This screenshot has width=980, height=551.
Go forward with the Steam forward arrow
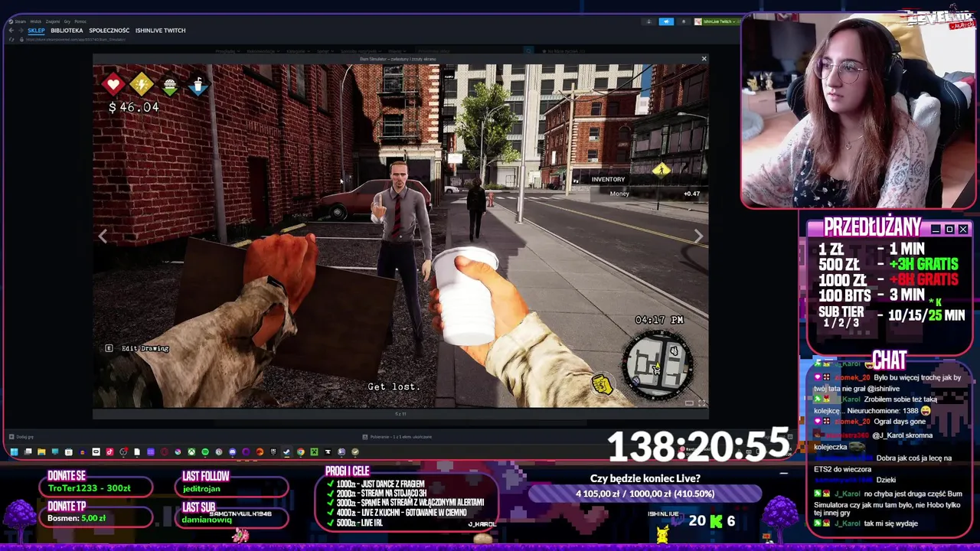[x=21, y=31]
